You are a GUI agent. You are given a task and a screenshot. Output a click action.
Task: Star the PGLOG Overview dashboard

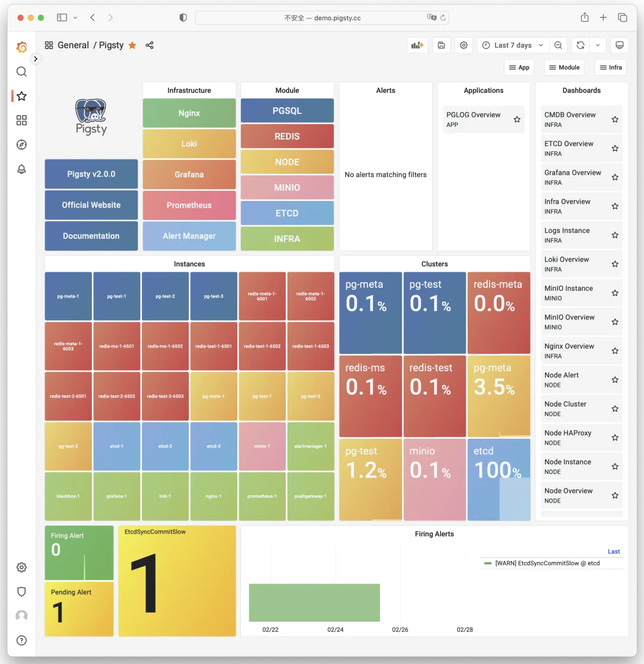517,119
